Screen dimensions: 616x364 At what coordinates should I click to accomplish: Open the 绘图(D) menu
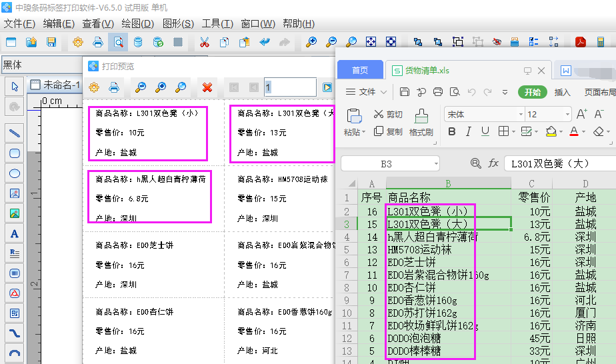click(137, 24)
